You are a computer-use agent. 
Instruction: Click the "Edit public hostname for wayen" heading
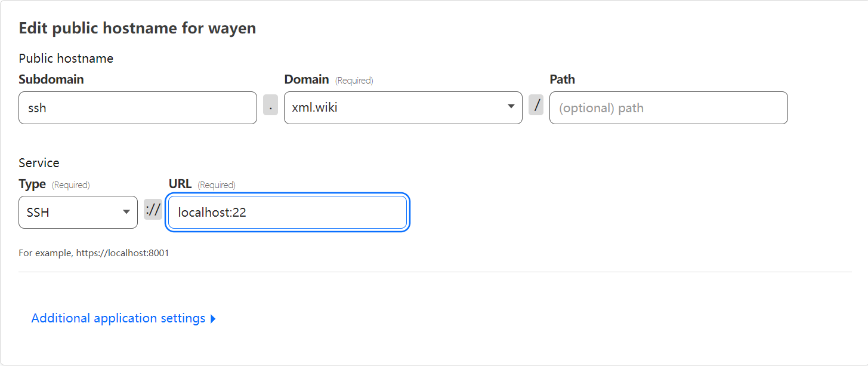click(x=137, y=27)
